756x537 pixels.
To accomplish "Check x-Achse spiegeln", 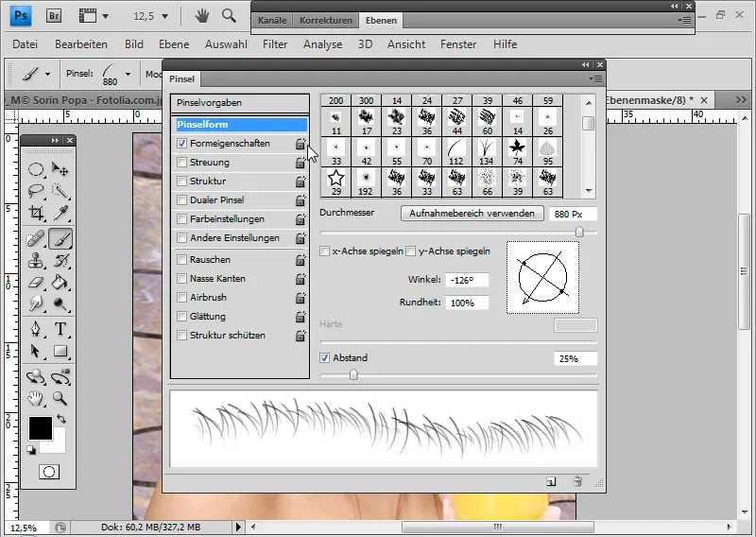I will click(x=324, y=251).
